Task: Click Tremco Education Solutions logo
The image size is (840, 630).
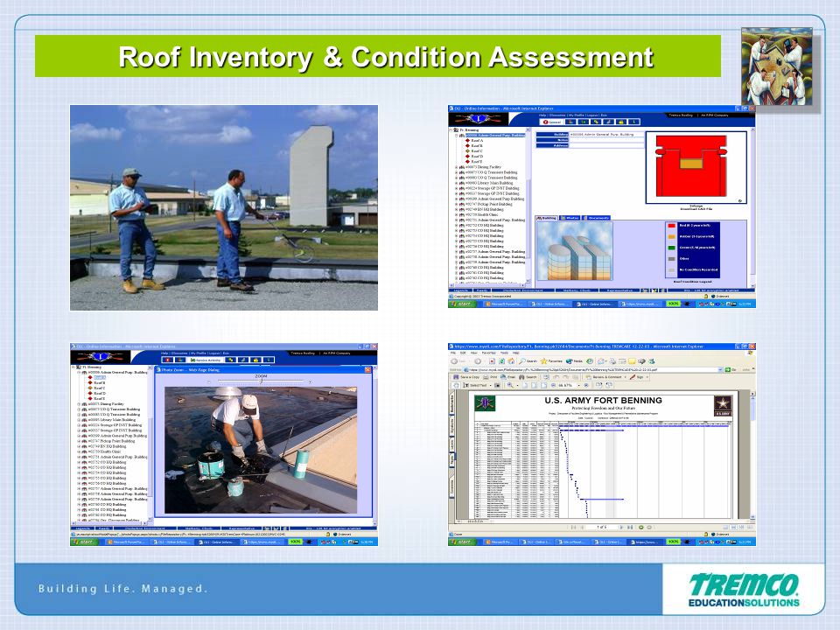Action: pyautogui.click(x=743, y=589)
